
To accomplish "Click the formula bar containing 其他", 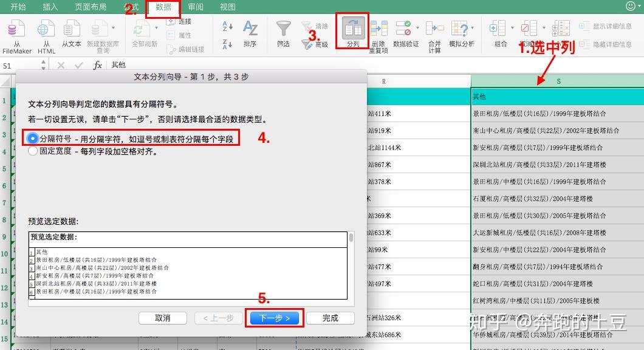I will pyautogui.click(x=376, y=65).
